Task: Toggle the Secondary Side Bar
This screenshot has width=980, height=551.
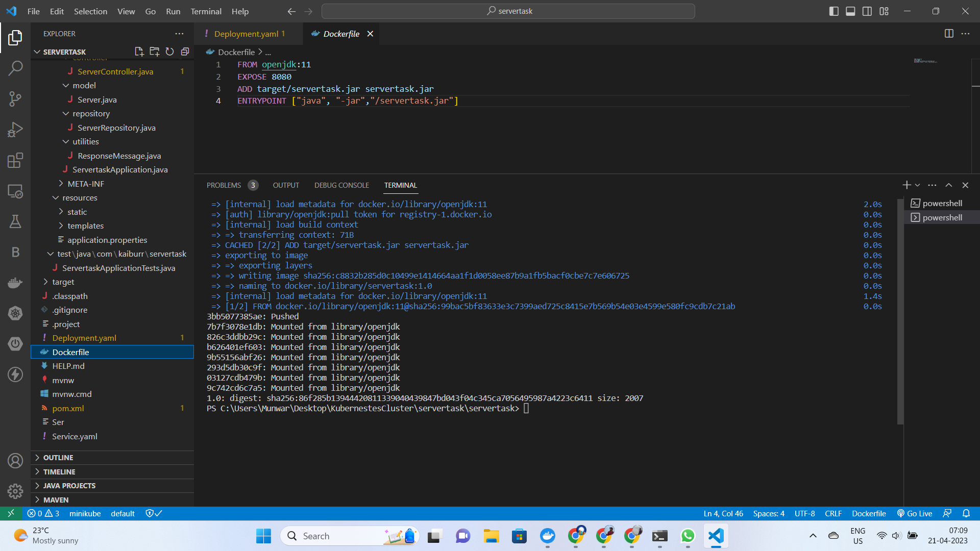Action: click(867, 11)
